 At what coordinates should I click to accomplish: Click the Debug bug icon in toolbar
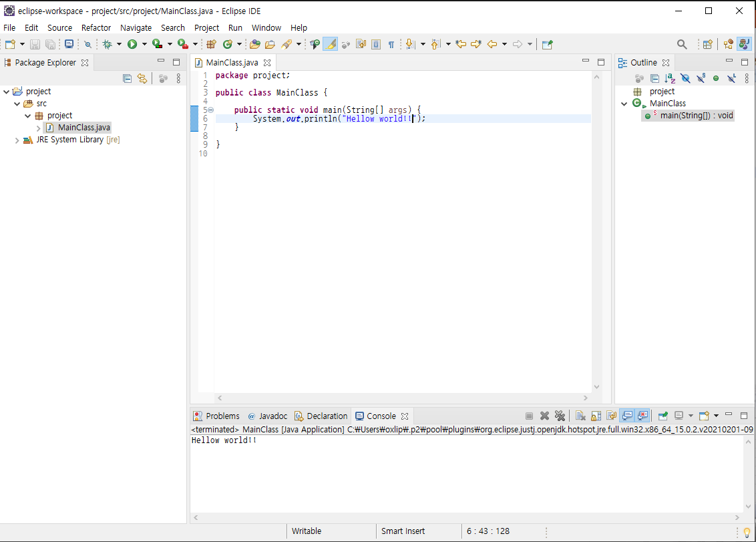[107, 44]
